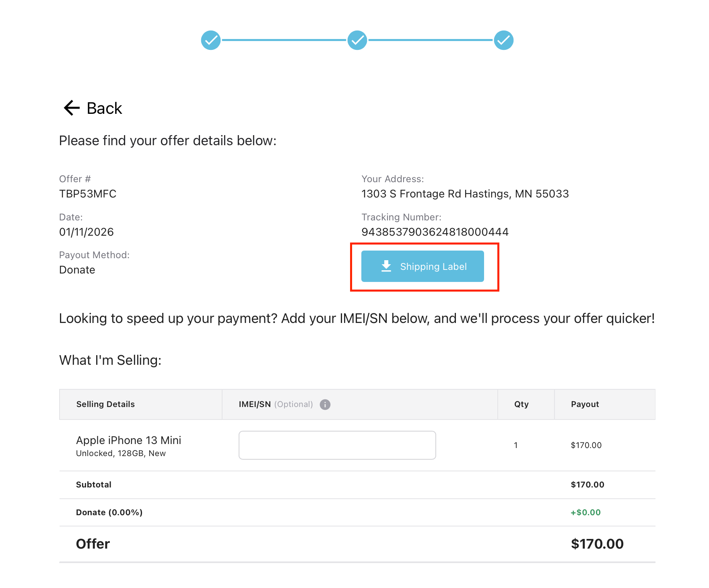Click the progress line between first two steps
This screenshot has height=588, width=709.
pos(284,40)
